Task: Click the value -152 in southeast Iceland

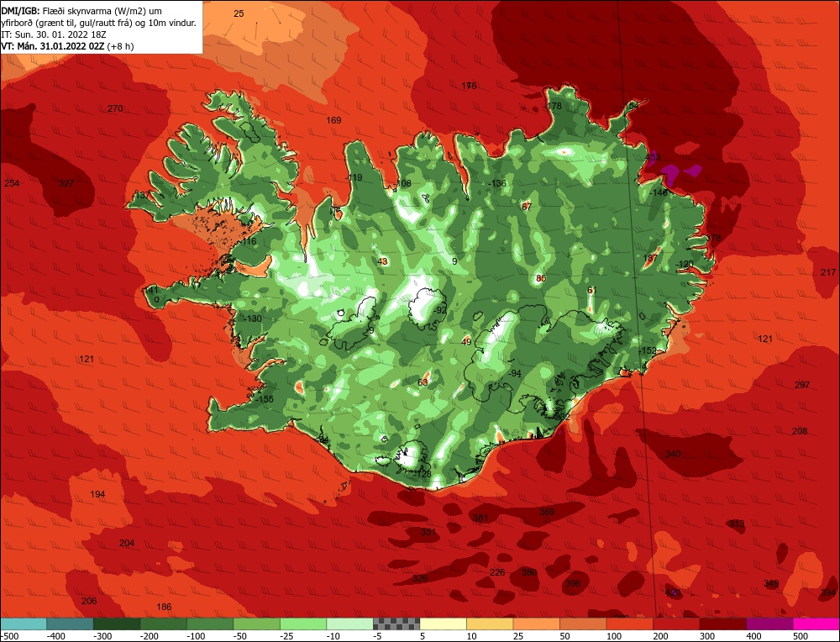Action: tap(648, 350)
